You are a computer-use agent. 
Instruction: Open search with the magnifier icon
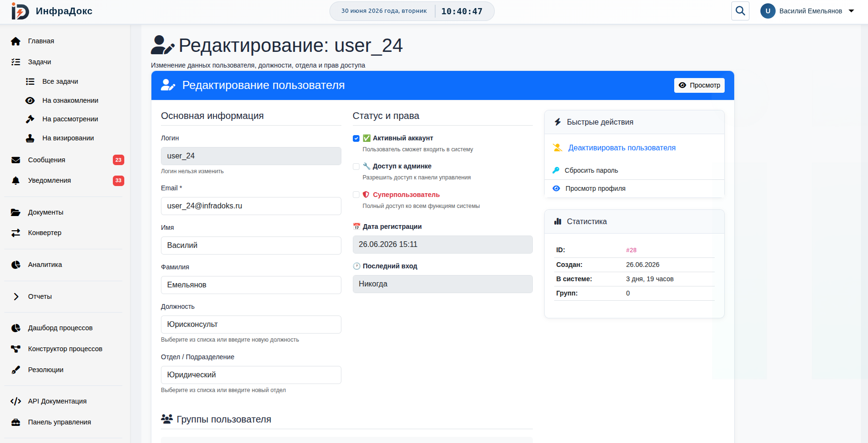pos(740,11)
